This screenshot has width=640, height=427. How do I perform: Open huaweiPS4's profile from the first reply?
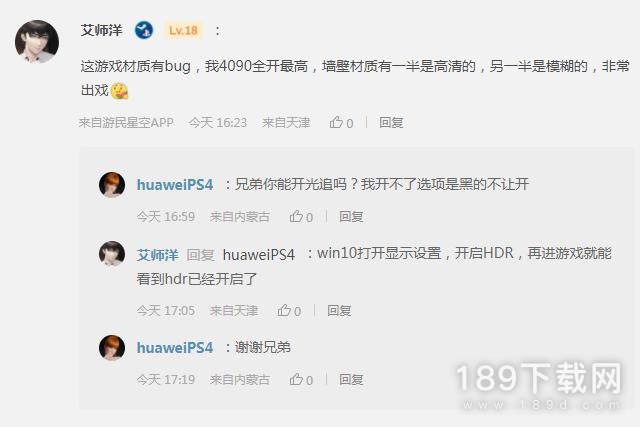[x=175, y=185]
